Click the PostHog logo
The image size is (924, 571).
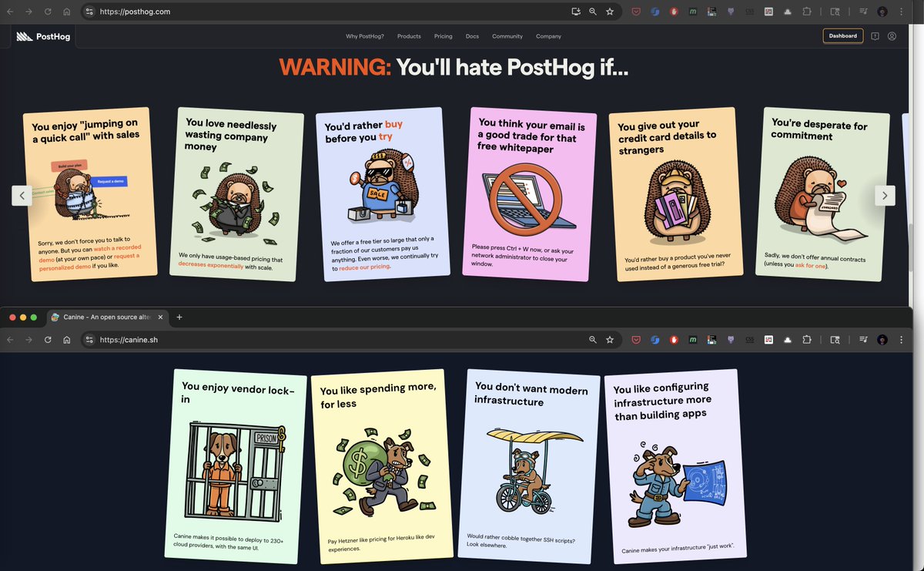click(x=43, y=36)
